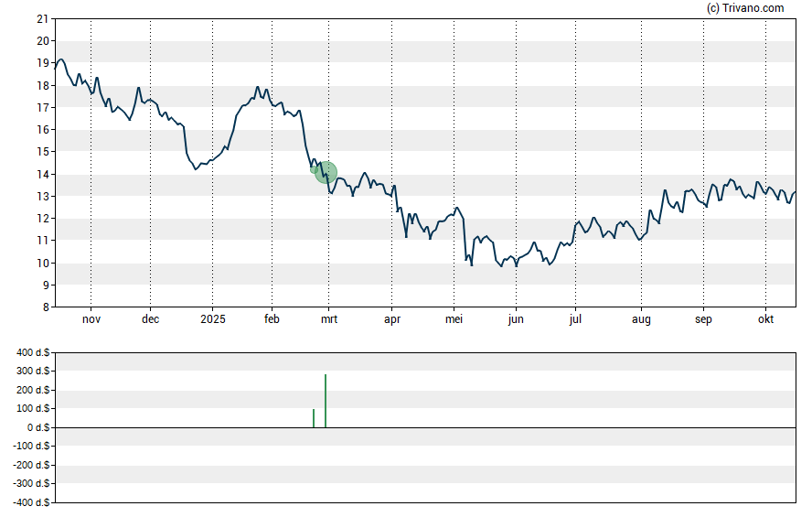Click the short green bar in lower chart

314,418
